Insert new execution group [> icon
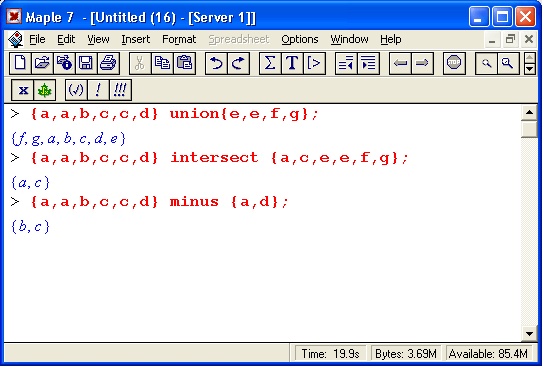The image size is (542, 366). tap(314, 63)
